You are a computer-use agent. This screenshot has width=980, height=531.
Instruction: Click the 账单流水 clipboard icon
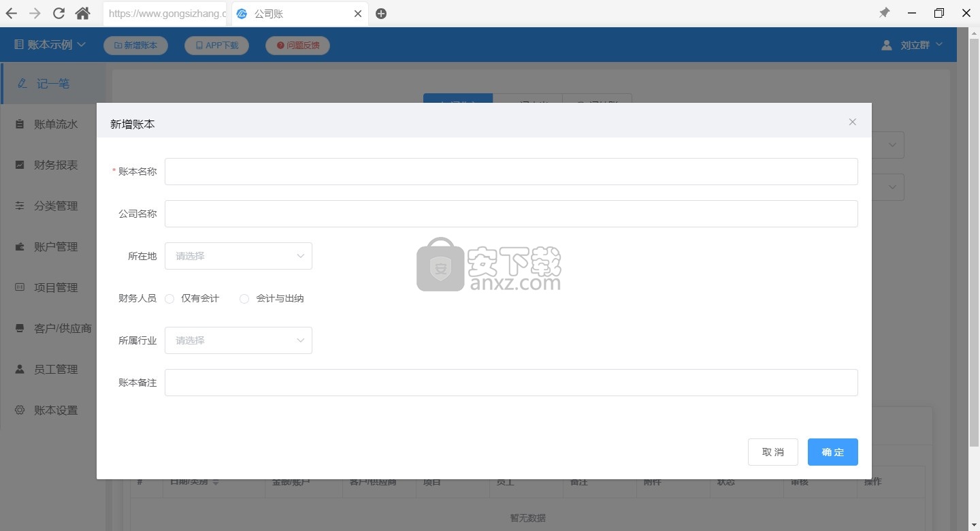click(x=20, y=124)
